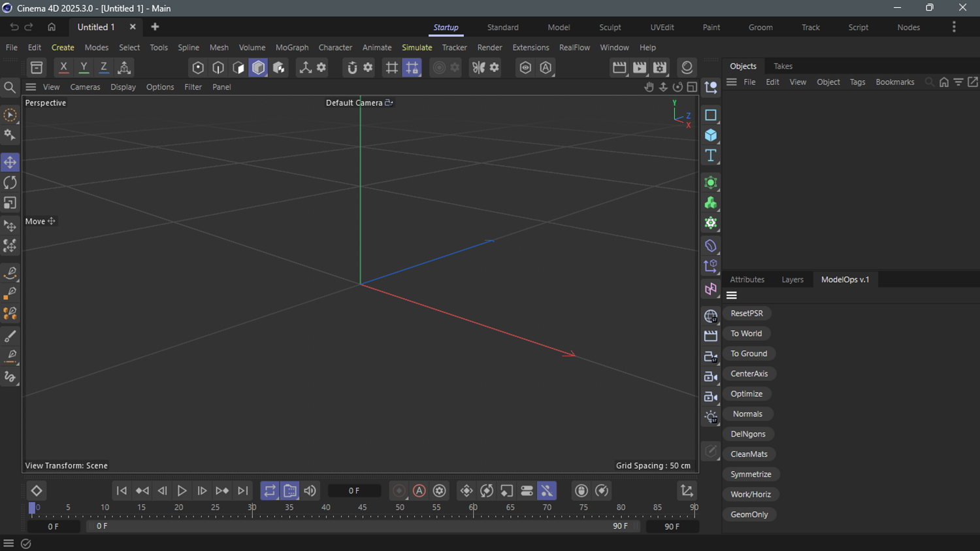Open the Cameras viewport menu
The width and height of the screenshot is (980, 551).
pos(85,87)
